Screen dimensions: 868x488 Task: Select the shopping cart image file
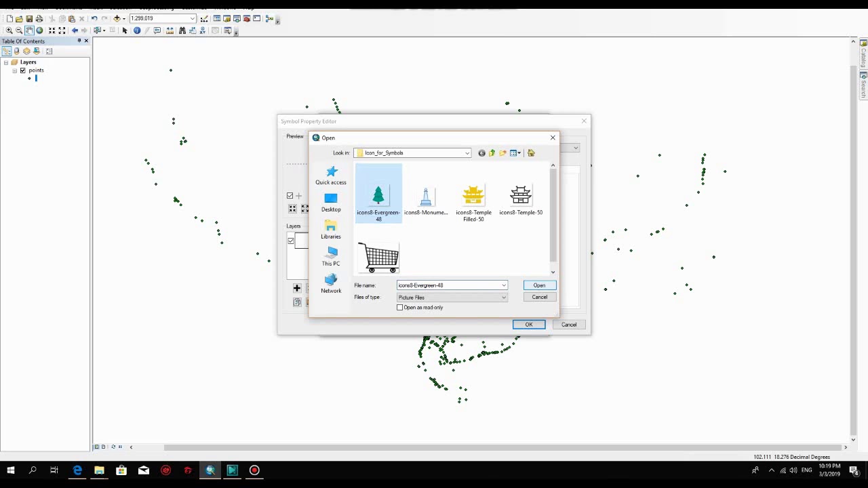379,258
